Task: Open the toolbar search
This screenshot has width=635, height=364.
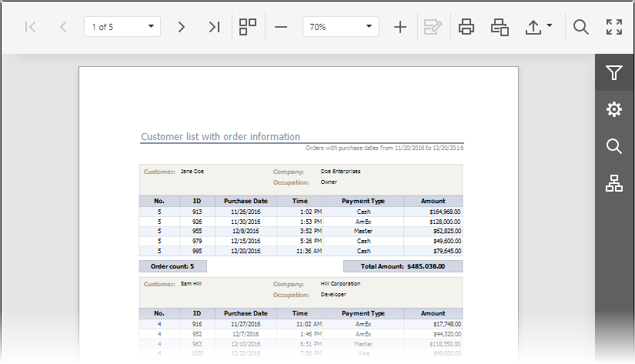Action: tap(581, 27)
